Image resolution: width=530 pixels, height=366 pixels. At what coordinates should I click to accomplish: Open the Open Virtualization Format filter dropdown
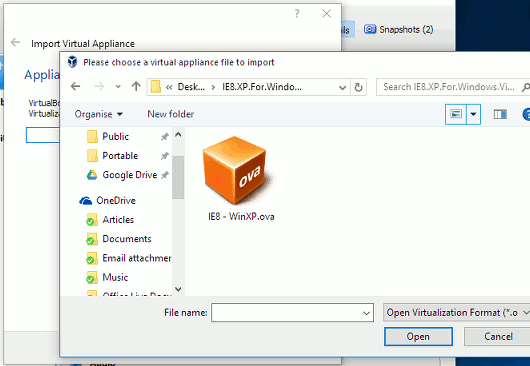click(x=456, y=313)
